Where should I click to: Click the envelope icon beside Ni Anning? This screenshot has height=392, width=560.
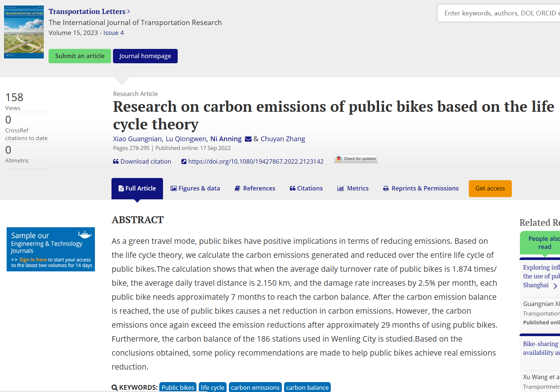click(248, 139)
